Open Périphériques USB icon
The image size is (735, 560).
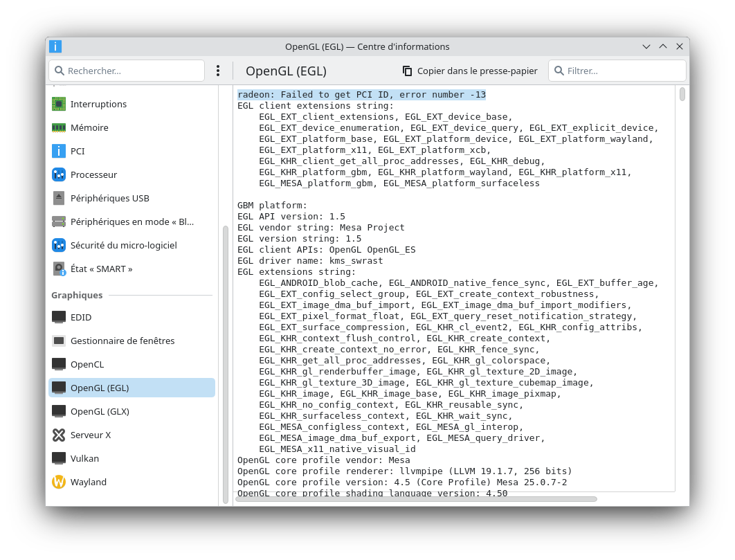pos(59,198)
